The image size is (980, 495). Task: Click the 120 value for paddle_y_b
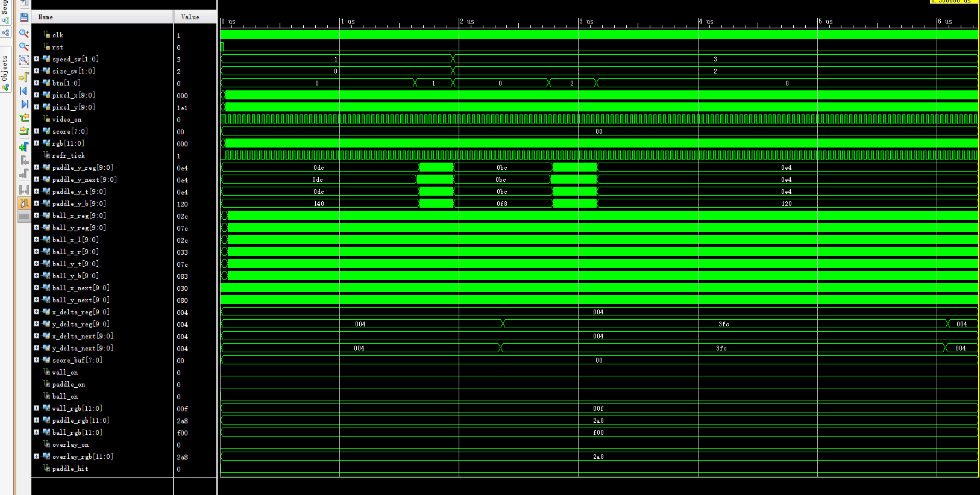pos(182,204)
